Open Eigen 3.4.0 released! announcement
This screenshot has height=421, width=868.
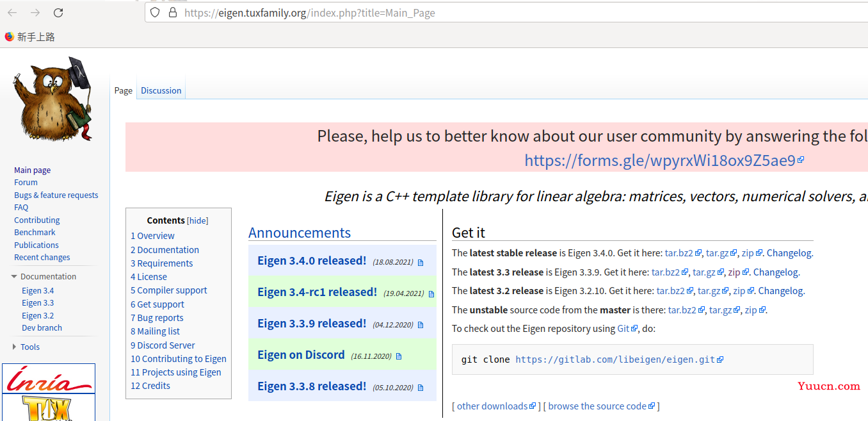[x=312, y=261]
